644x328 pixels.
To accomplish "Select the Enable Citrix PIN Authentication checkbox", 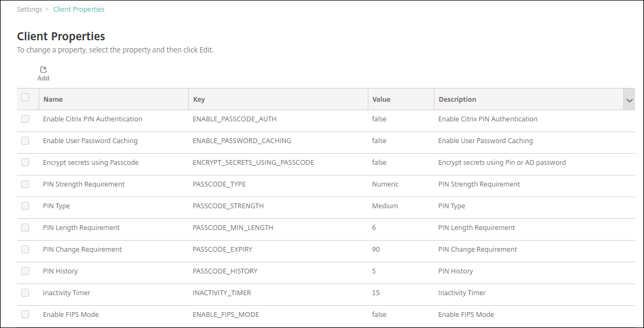I will pyautogui.click(x=25, y=119).
